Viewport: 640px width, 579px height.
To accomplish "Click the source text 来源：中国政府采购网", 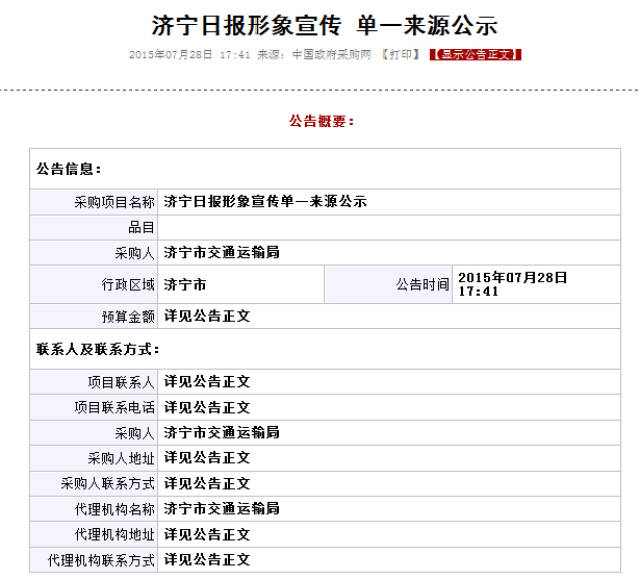I will 314,55.
